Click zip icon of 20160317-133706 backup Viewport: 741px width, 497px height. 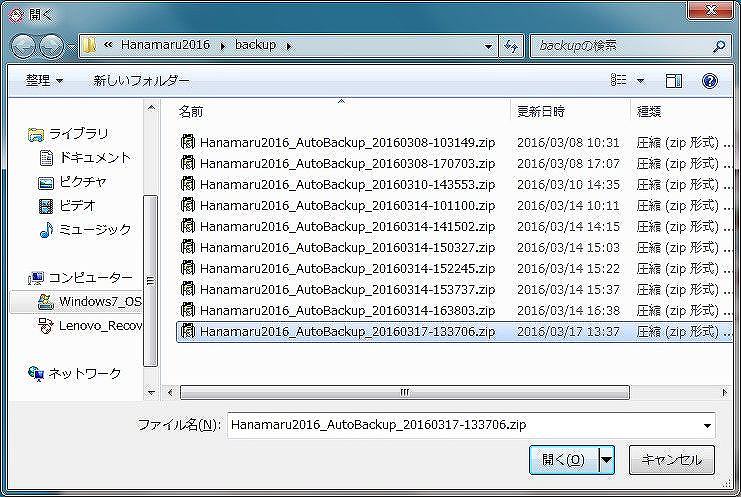point(188,331)
